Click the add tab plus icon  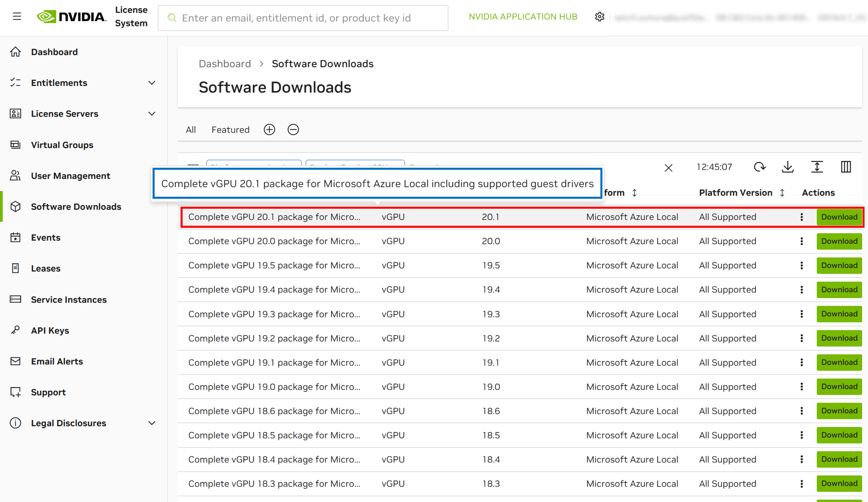click(x=269, y=129)
